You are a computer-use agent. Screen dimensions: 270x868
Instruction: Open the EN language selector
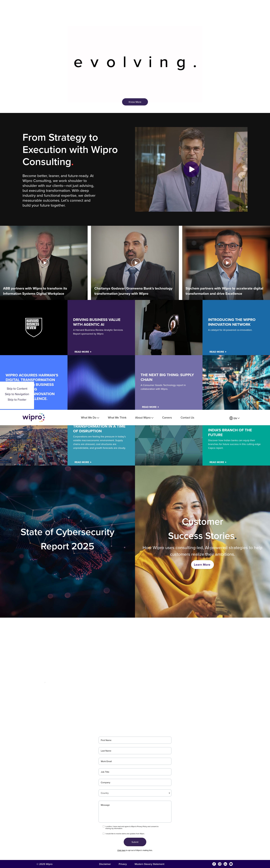236,418
